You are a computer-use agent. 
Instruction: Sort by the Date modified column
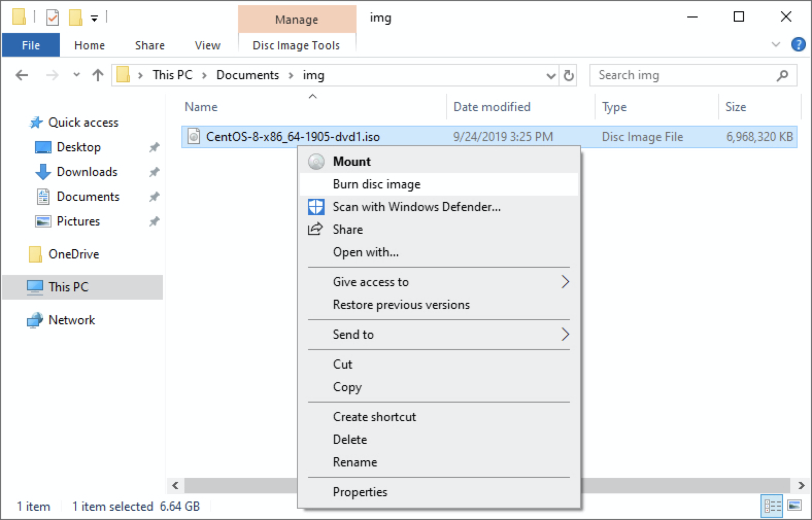(x=492, y=107)
